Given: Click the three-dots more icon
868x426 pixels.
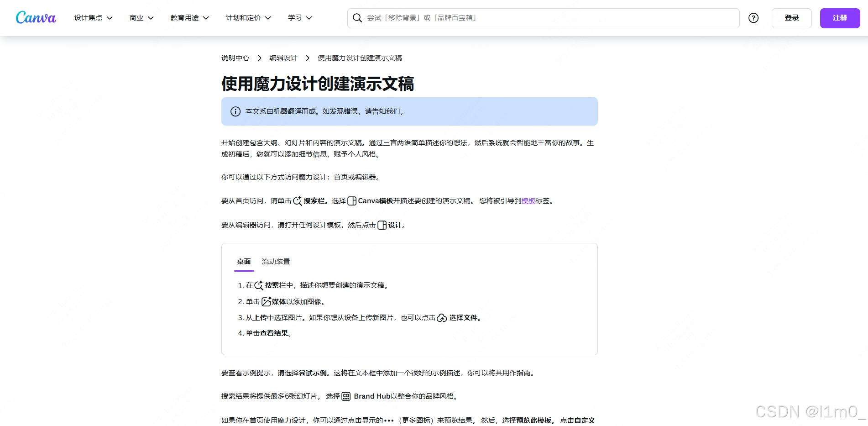Looking at the screenshot, I should pos(389,421).
